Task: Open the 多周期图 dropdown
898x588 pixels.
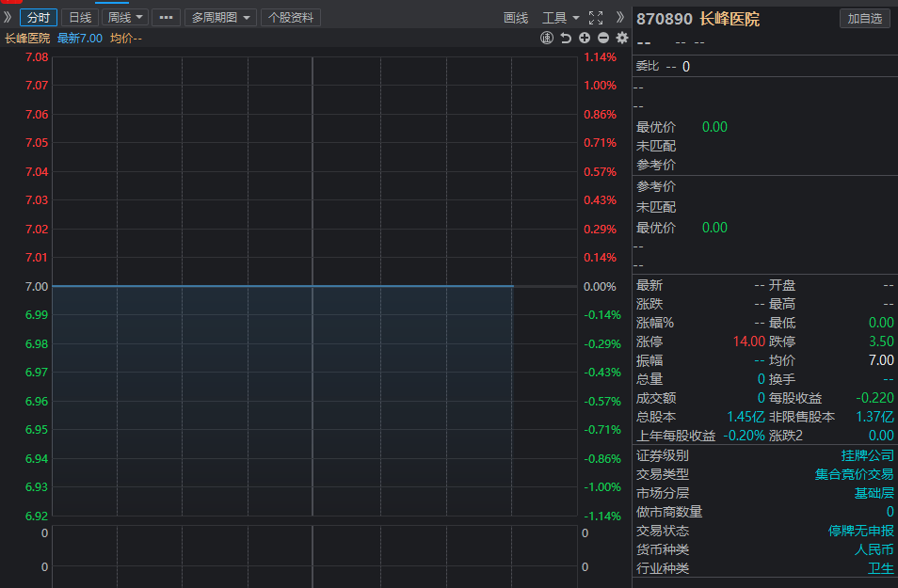Action: point(221,18)
